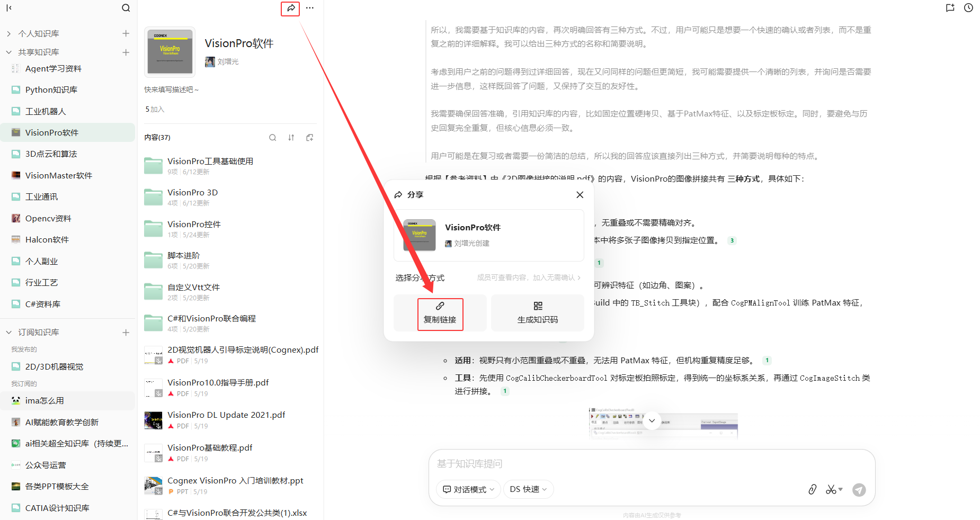
Task: Collapse the 订阅知识库 section
Action: click(x=8, y=333)
